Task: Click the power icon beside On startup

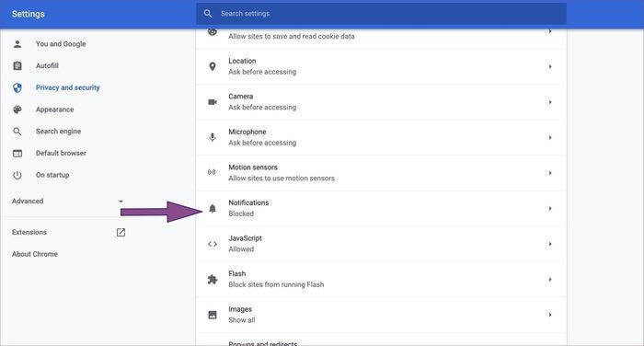Action: [17, 175]
